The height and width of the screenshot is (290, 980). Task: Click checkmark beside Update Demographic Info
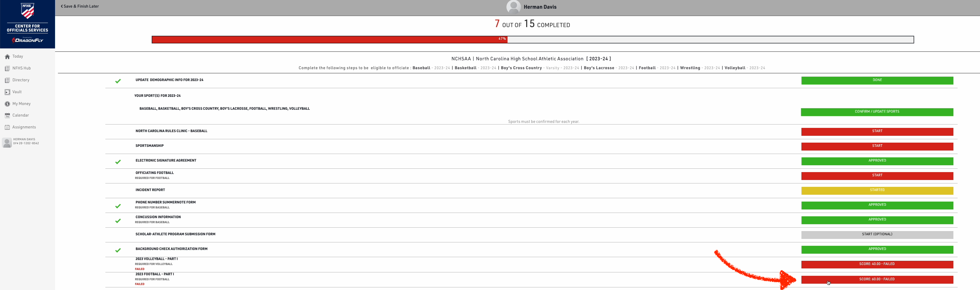[x=118, y=81]
